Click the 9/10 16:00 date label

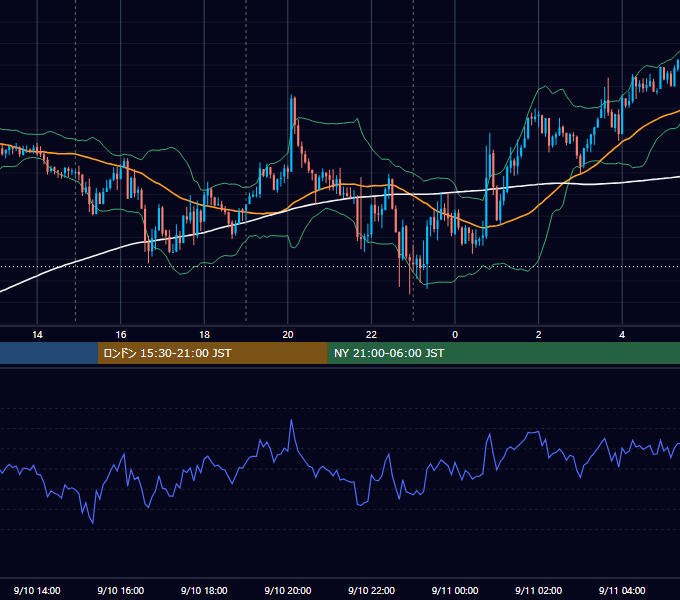pos(121,590)
